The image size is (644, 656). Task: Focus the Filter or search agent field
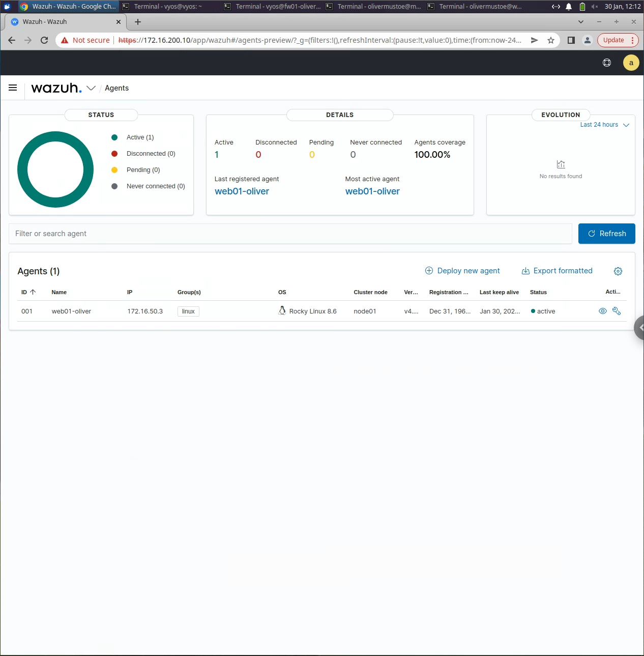coord(290,234)
